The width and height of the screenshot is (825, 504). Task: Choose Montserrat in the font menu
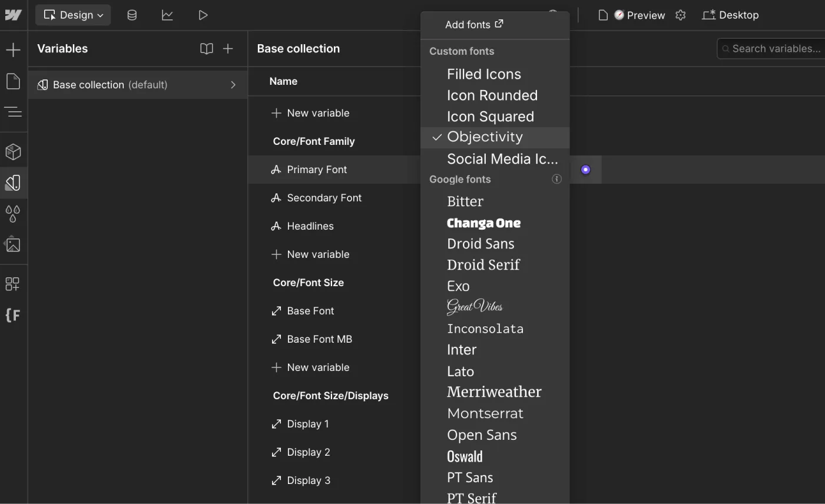485,413
